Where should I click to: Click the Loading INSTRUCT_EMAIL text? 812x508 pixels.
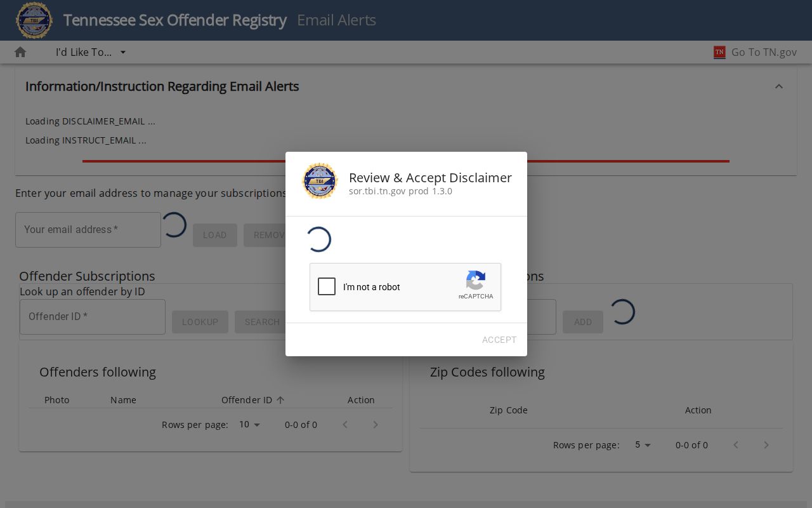tap(86, 140)
